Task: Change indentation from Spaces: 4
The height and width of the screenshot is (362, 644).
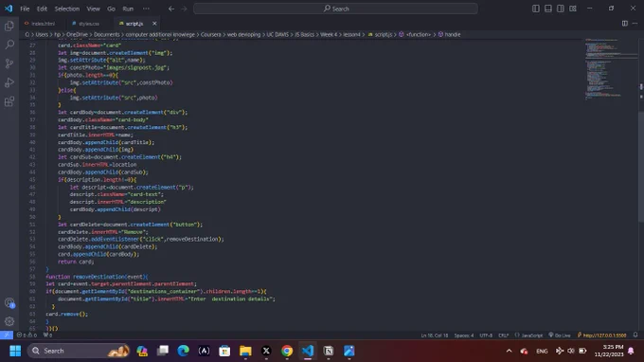Action: pos(464,335)
